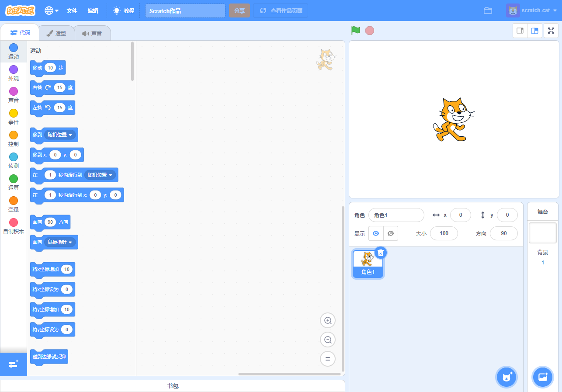This screenshot has width=562, height=392.
Task: Click the workspace vertical scrollbar
Action: [343, 288]
